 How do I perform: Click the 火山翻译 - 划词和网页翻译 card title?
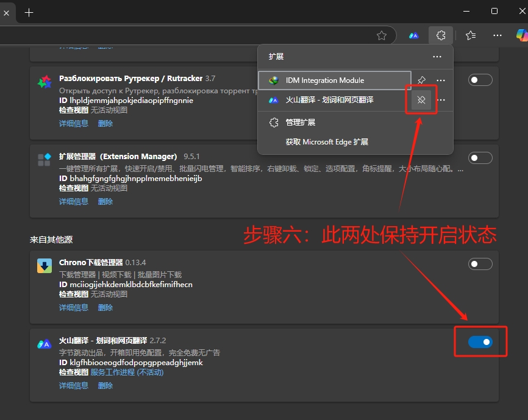point(103,341)
